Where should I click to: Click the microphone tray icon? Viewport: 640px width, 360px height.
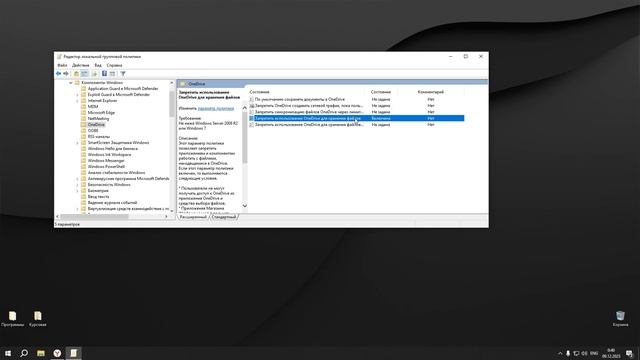[x=568, y=353]
